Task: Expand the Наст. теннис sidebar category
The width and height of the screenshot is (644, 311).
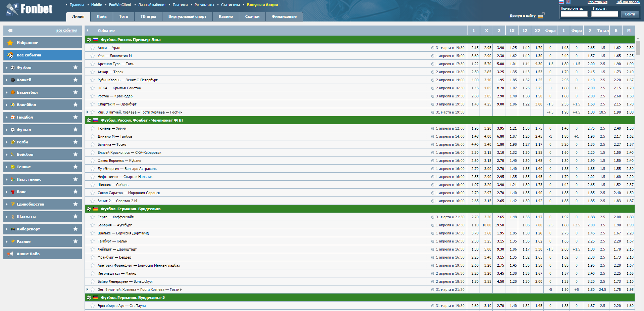Action: tap(7, 179)
